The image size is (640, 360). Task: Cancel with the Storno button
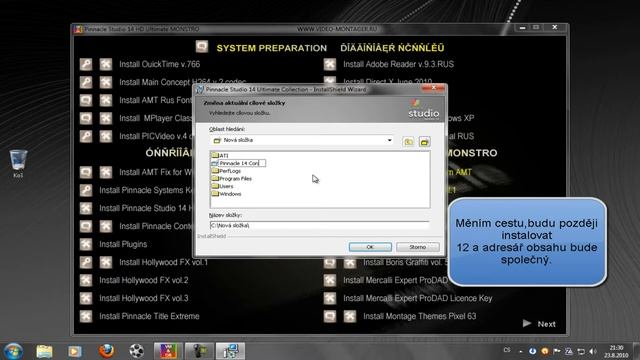coord(418,247)
